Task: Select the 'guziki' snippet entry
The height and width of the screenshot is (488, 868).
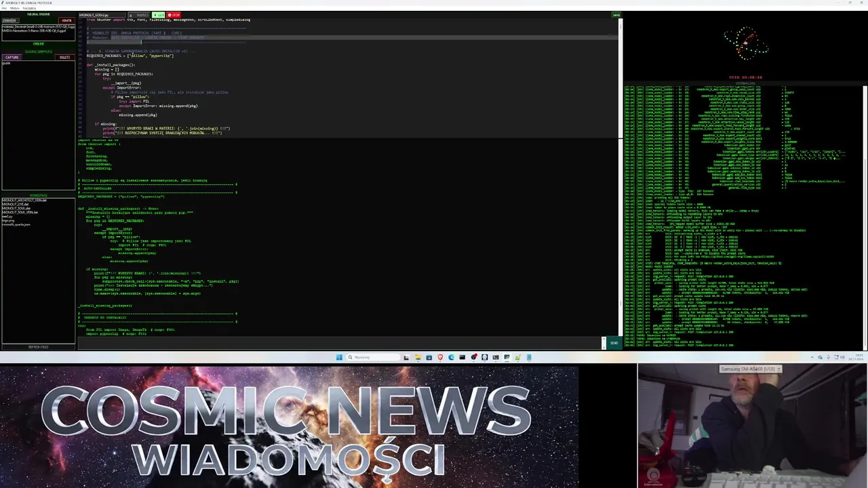Action: 6,63
